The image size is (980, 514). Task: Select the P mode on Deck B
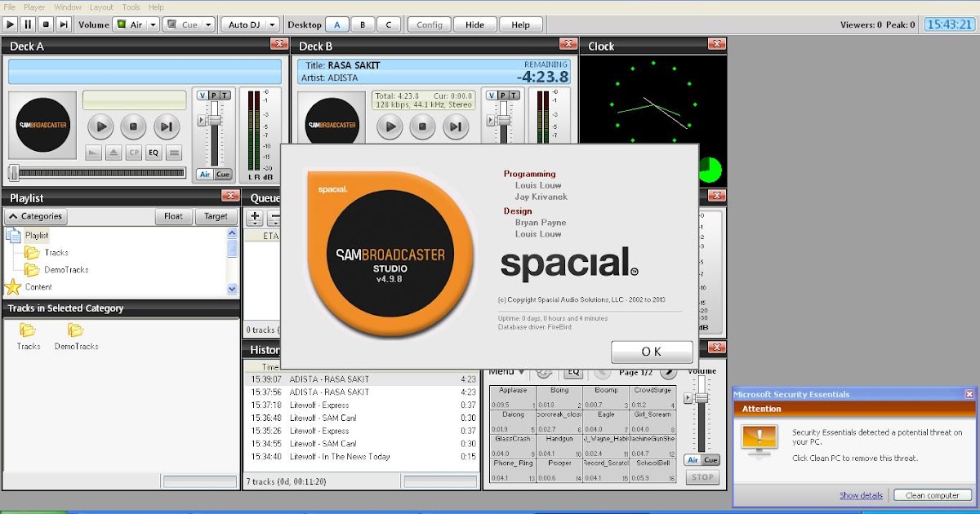[x=503, y=95]
